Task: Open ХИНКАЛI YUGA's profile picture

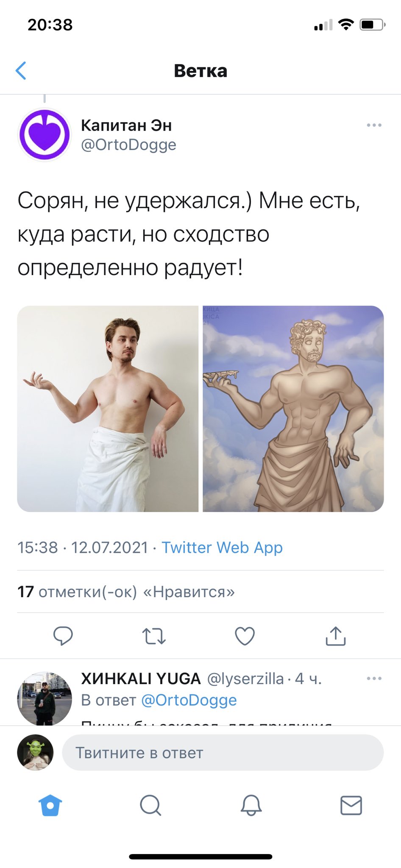Action: 45,698
